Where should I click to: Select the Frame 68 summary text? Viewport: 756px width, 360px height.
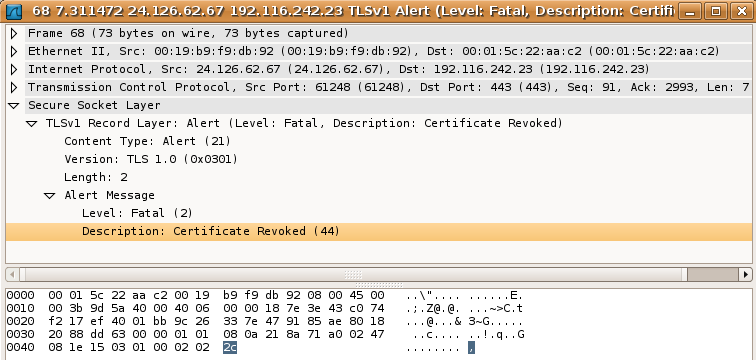click(x=188, y=33)
